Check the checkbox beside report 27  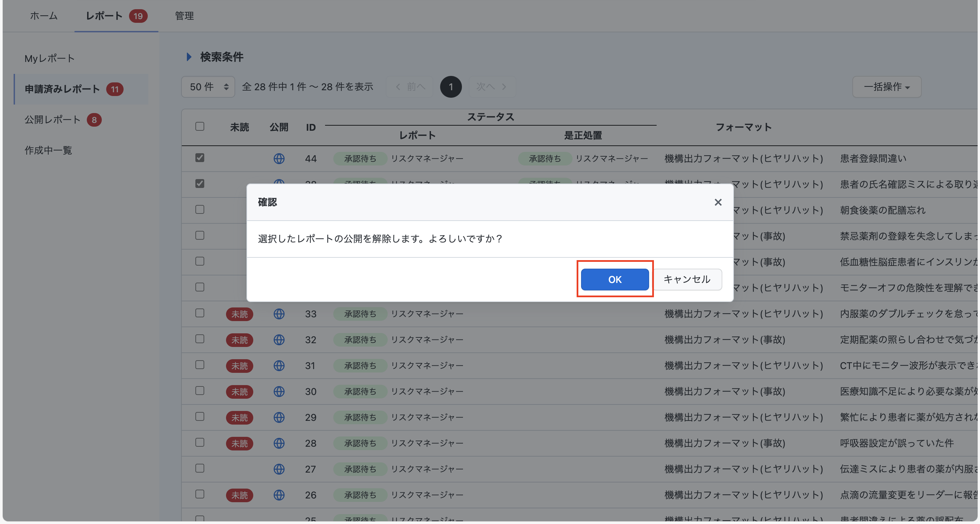pos(200,469)
